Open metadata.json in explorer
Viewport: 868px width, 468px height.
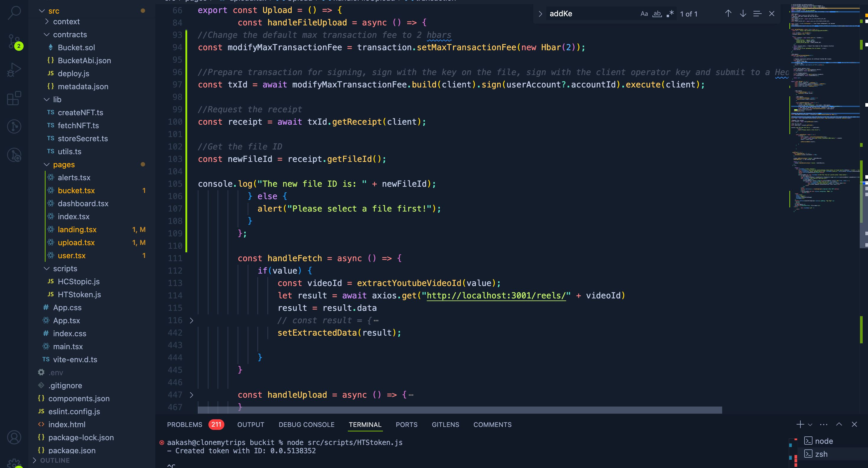83,86
